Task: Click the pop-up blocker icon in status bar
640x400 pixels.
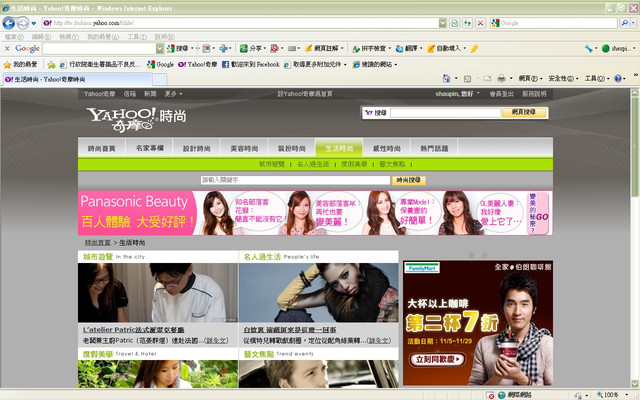Action: tap(491, 396)
